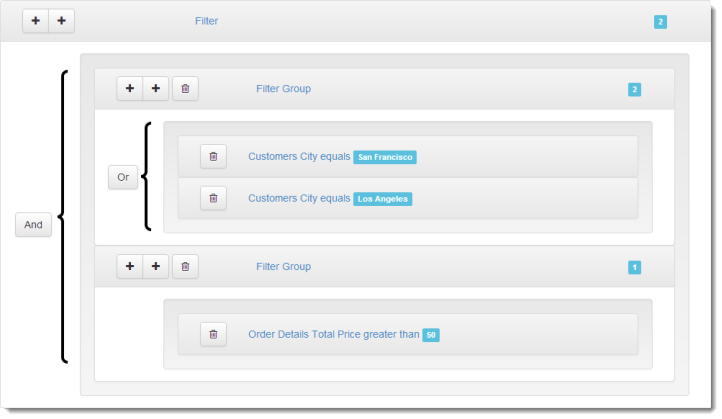Remove the Order Details Total Price condition

click(x=213, y=335)
